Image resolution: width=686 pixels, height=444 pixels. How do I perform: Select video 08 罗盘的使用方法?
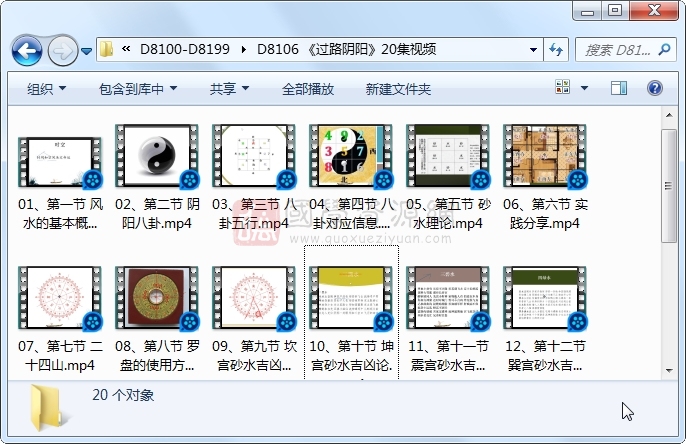click(x=156, y=299)
